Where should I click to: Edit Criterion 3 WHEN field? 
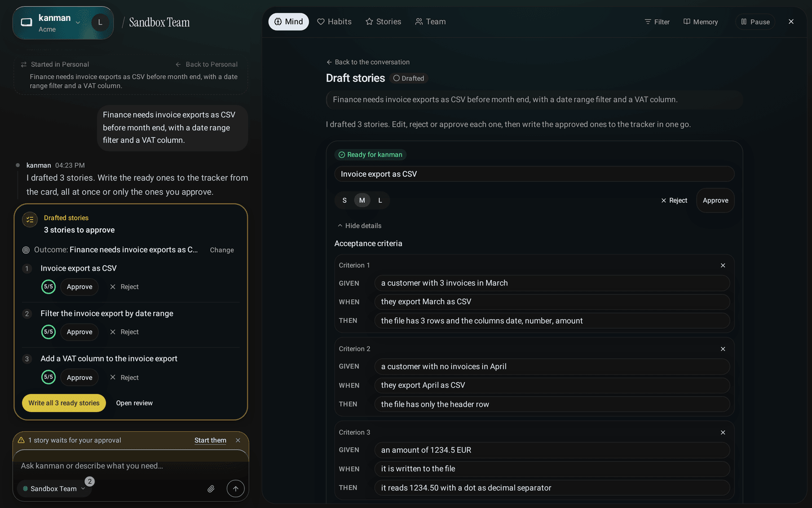(552, 469)
